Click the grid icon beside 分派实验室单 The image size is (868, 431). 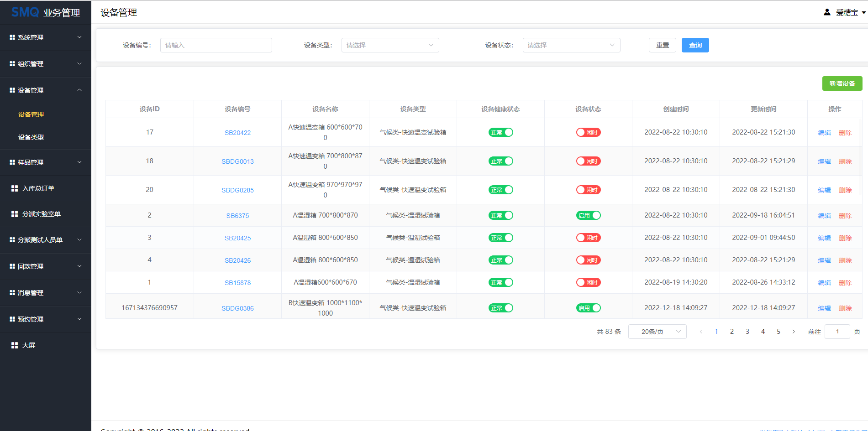tap(15, 214)
